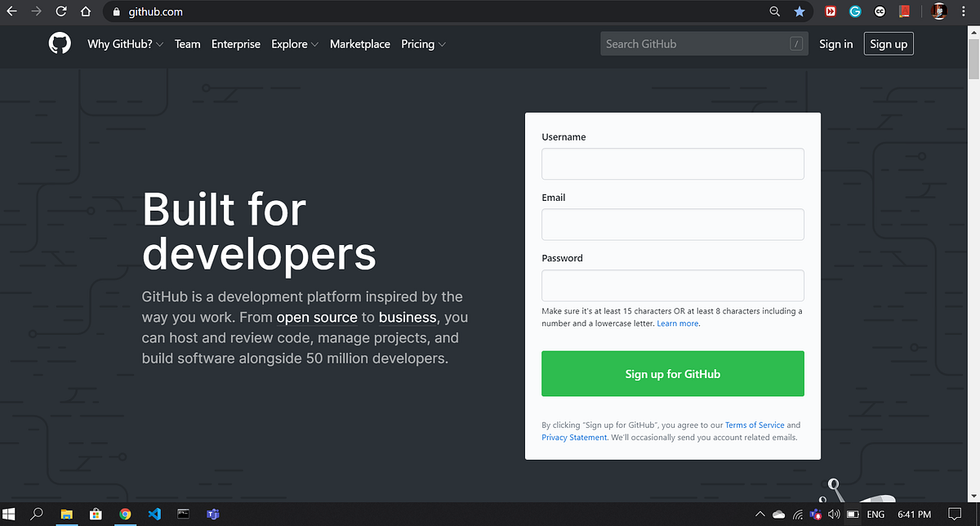Image resolution: width=980 pixels, height=526 pixels.
Task: Reload the page with the refresh icon
Action: tap(60, 11)
